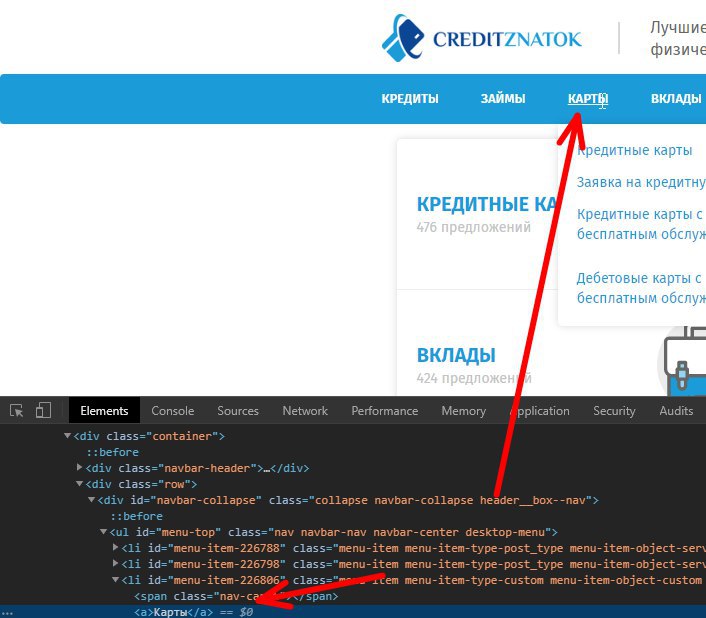Switch to the Sources tab

pyautogui.click(x=238, y=410)
